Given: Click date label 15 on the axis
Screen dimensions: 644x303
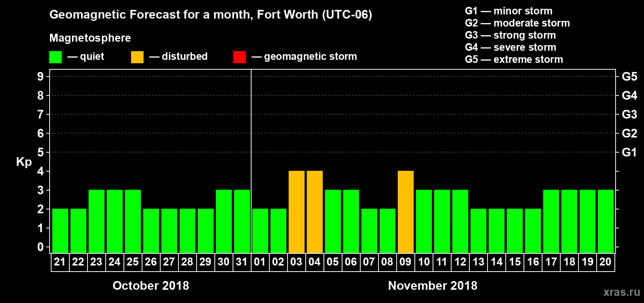Looking at the screenshot, I should [515, 262].
